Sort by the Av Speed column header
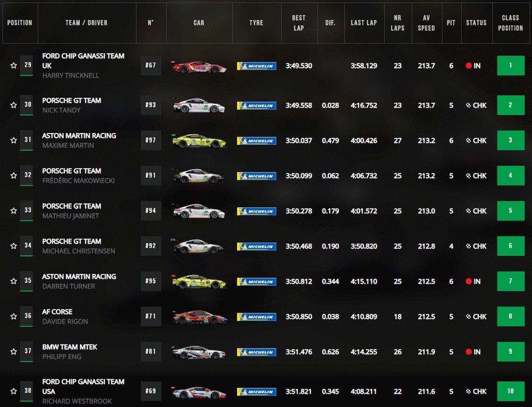Screen dimensions: 532x407 pos(426,23)
